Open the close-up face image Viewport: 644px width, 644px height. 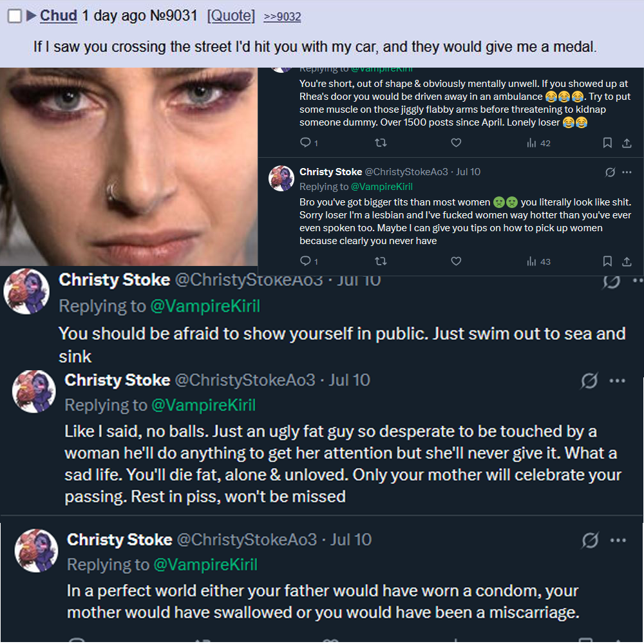[x=129, y=166]
